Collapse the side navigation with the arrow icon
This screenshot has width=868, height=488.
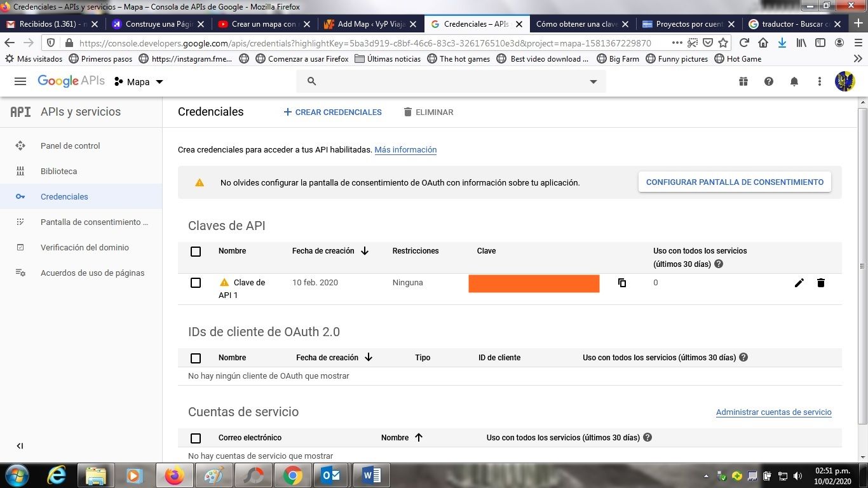(20, 446)
